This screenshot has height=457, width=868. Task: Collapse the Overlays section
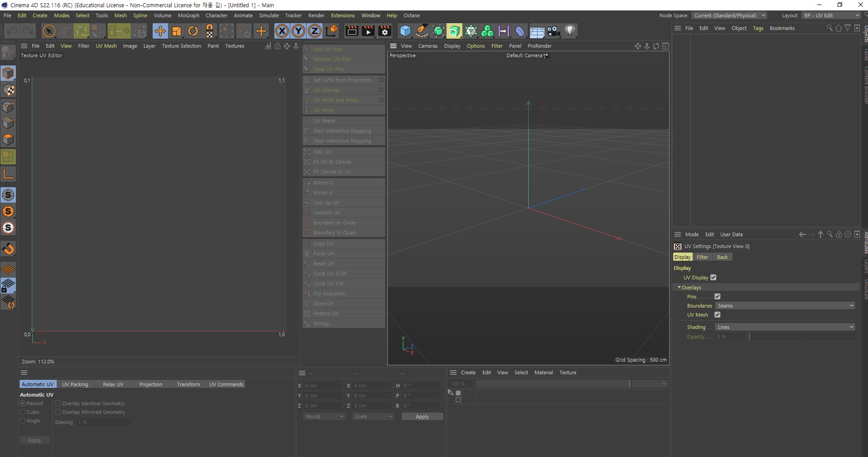[x=680, y=288]
